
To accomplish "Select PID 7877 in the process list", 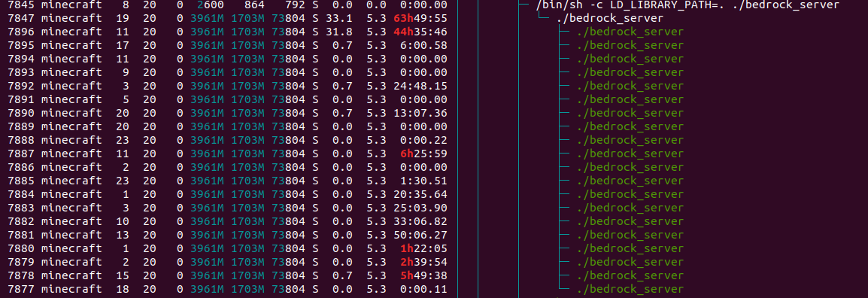I will coord(22,288).
